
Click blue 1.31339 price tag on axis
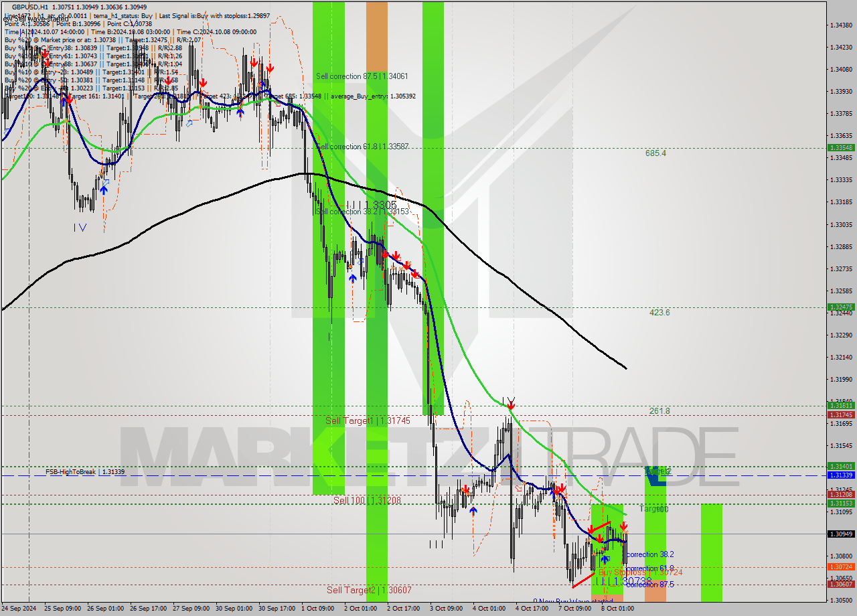point(841,475)
